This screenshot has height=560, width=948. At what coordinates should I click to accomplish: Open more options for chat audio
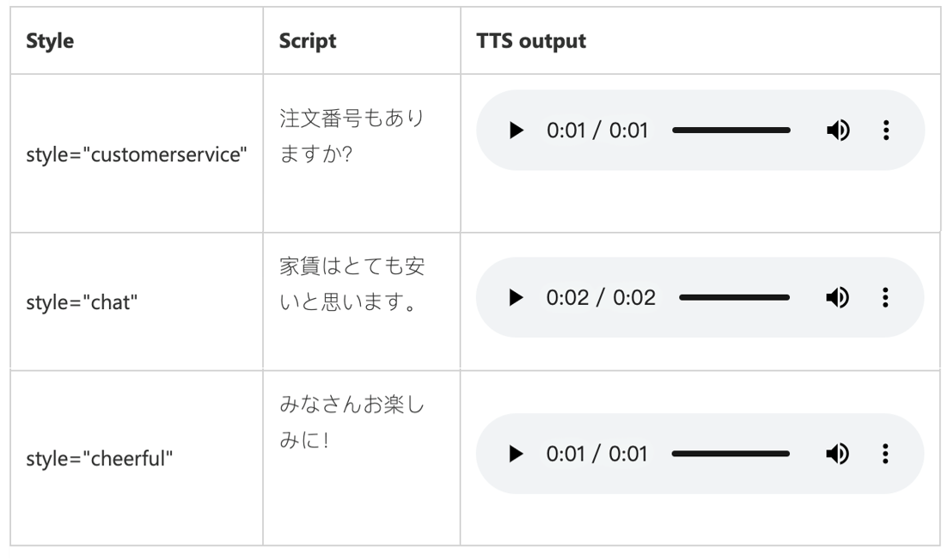(886, 298)
